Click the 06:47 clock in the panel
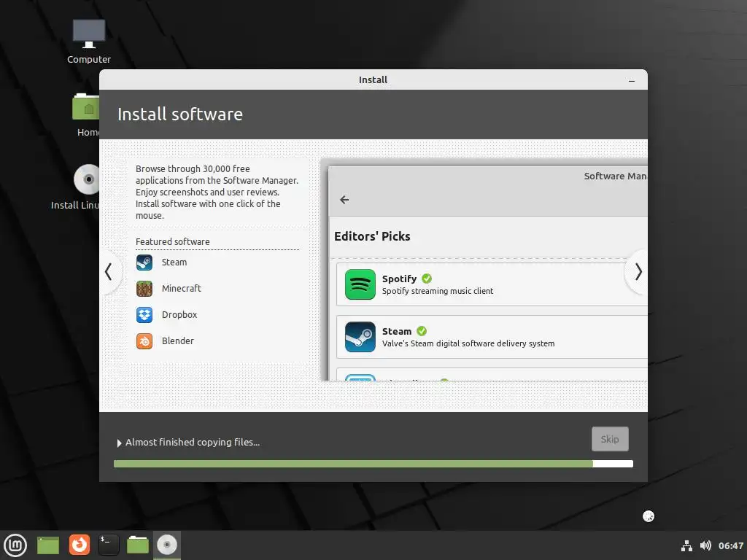 (731, 545)
